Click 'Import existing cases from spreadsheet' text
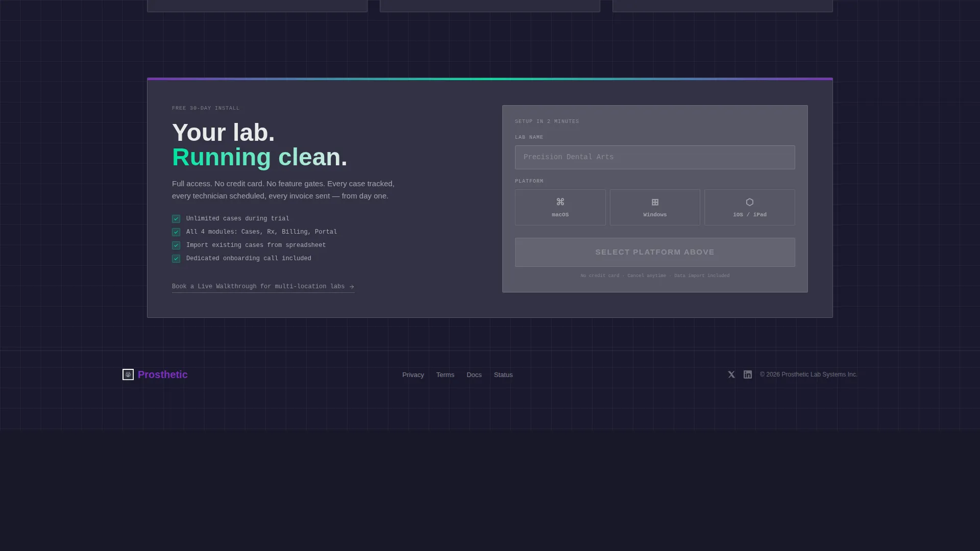 256,245
